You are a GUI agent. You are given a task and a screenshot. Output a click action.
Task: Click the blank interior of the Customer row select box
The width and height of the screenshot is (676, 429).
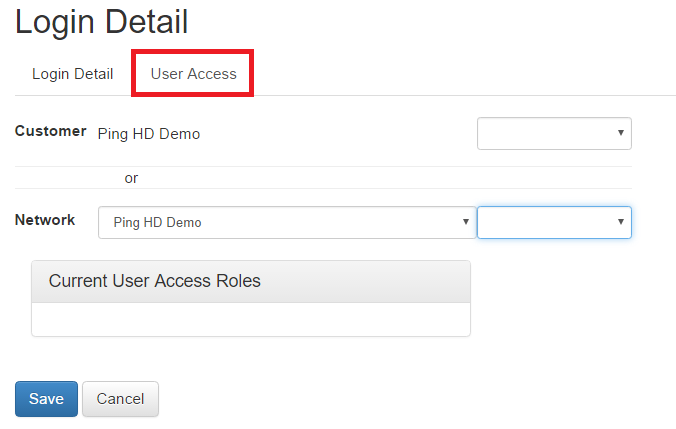[540, 133]
